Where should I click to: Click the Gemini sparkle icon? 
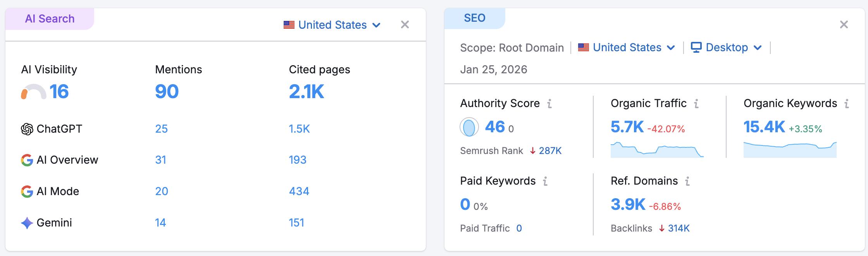(27, 223)
